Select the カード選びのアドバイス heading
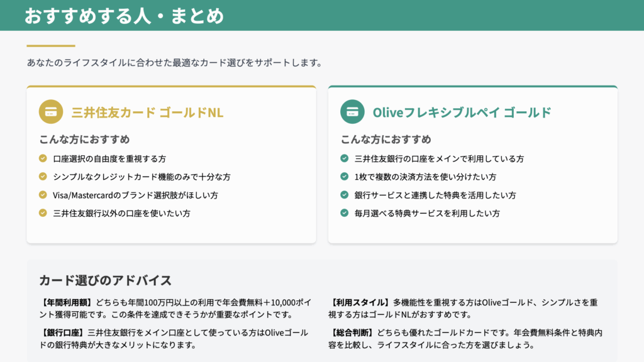The height and width of the screenshot is (362, 644). (x=105, y=280)
